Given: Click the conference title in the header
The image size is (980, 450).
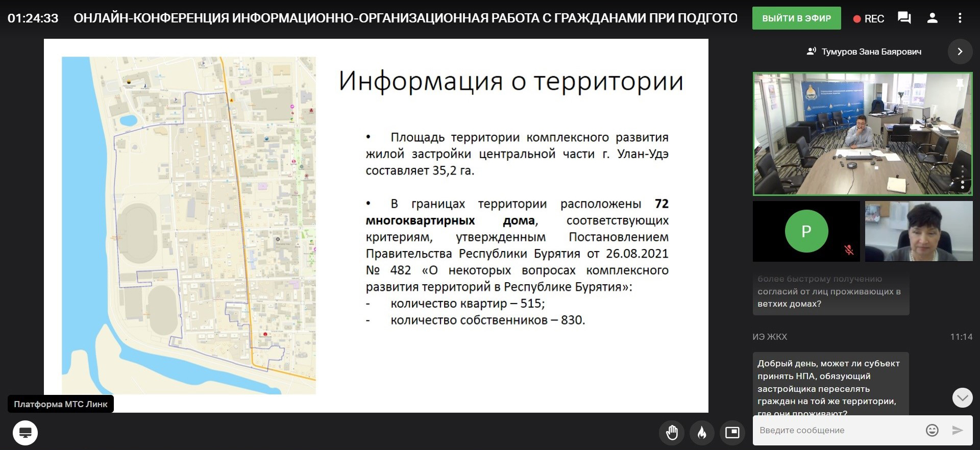Looking at the screenshot, I should pos(405,18).
